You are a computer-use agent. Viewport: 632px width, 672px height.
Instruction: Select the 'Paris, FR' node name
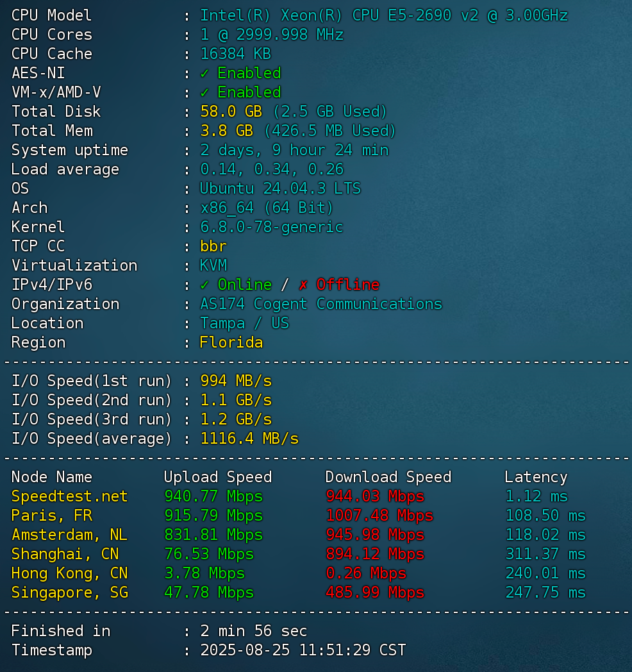(x=52, y=516)
